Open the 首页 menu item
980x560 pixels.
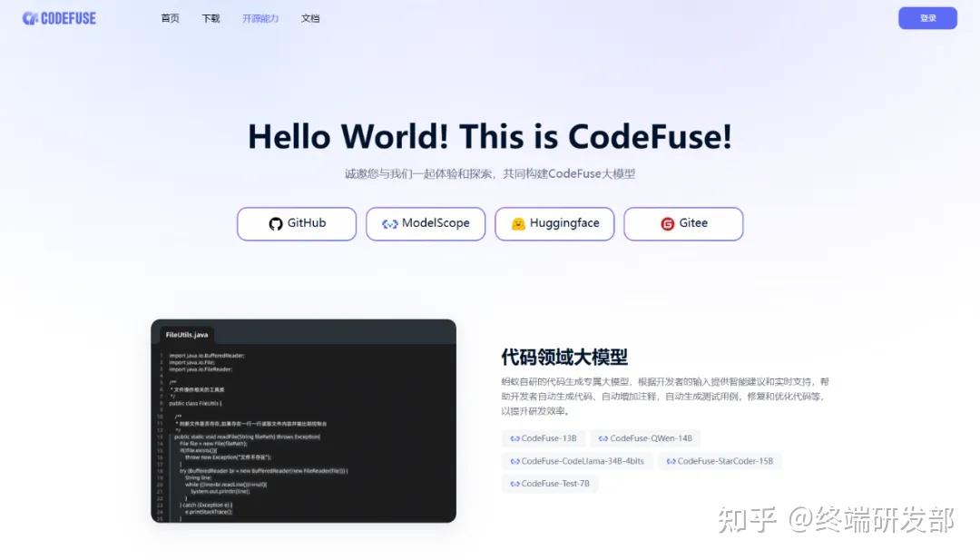(x=170, y=18)
